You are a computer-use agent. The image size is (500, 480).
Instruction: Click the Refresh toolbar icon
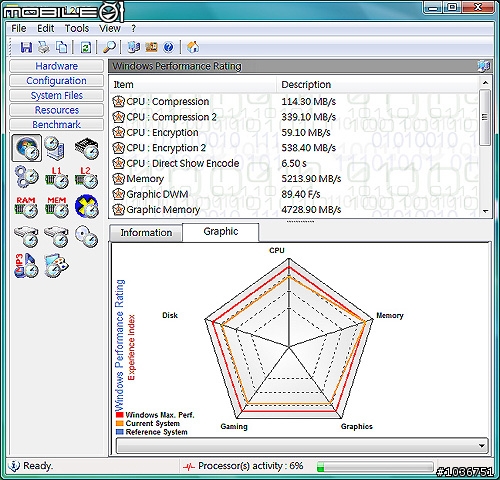click(x=85, y=47)
